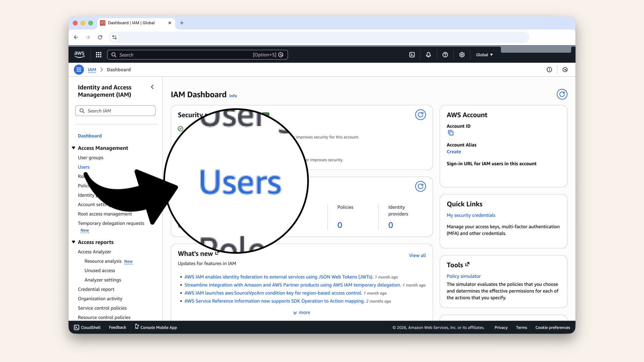Open the hamburger navigation menu beside IAM

79,69
